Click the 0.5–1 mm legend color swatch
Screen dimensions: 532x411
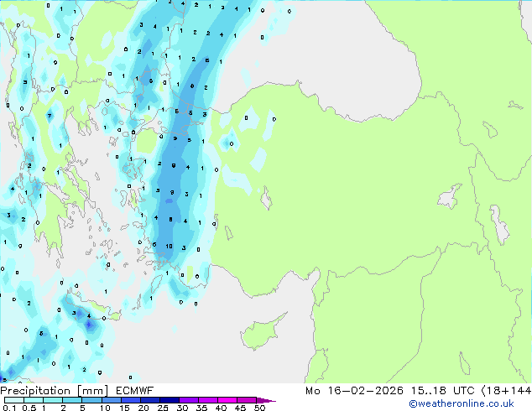point(34,400)
